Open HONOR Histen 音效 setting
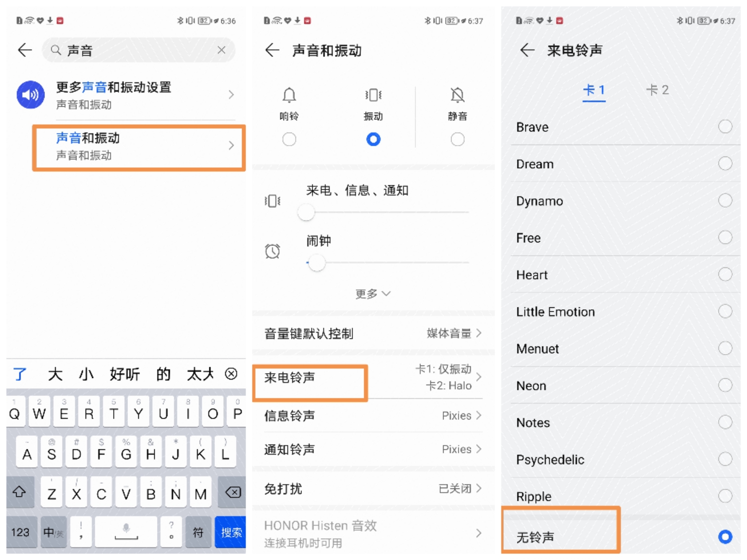The image size is (747, 560). [373, 534]
